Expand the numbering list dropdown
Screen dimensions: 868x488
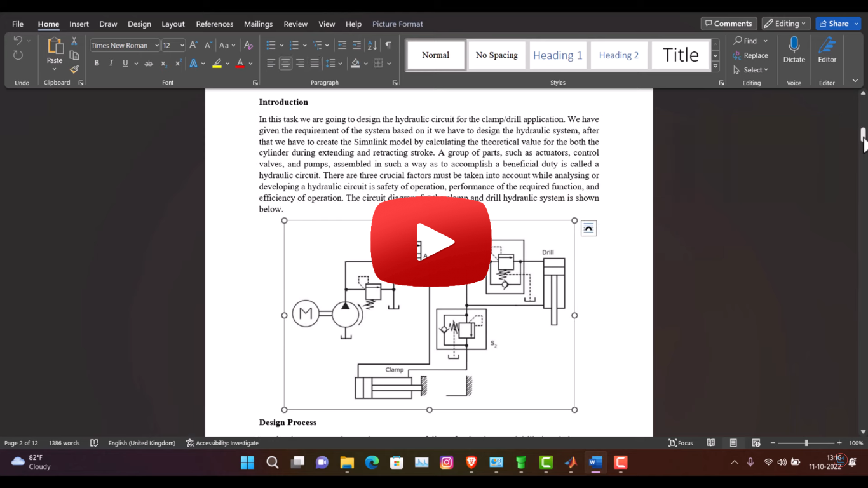click(305, 45)
